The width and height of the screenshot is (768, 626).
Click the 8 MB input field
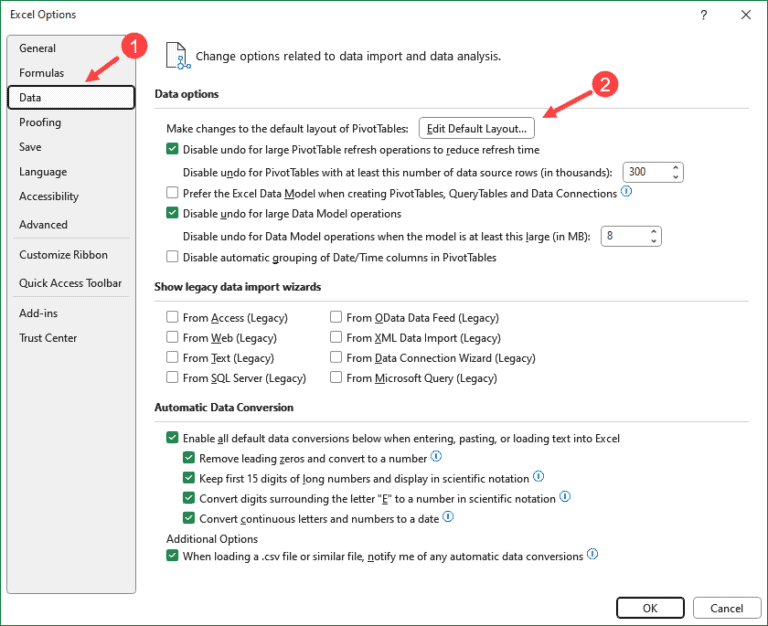(625, 236)
